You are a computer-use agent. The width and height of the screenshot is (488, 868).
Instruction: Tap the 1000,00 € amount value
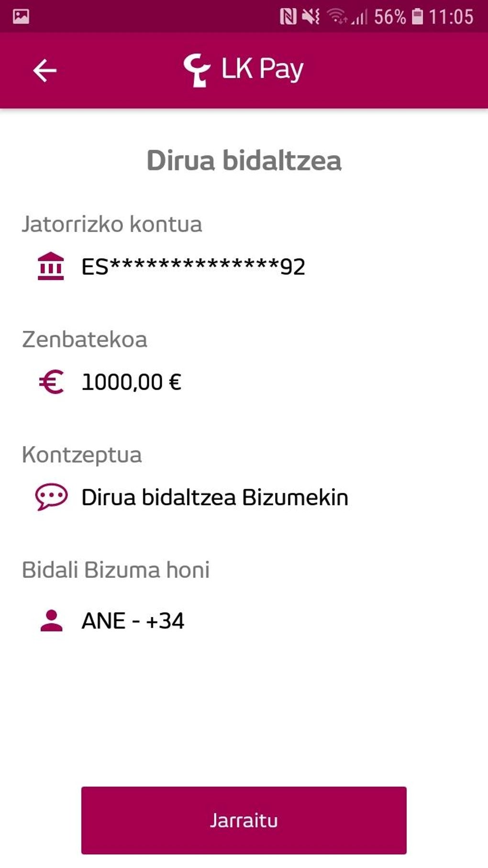[132, 382]
